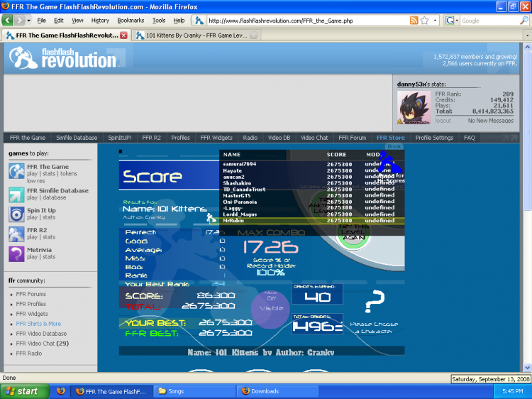Bookmark page with the star icon
This screenshot has height=399, width=532.
click(x=424, y=21)
